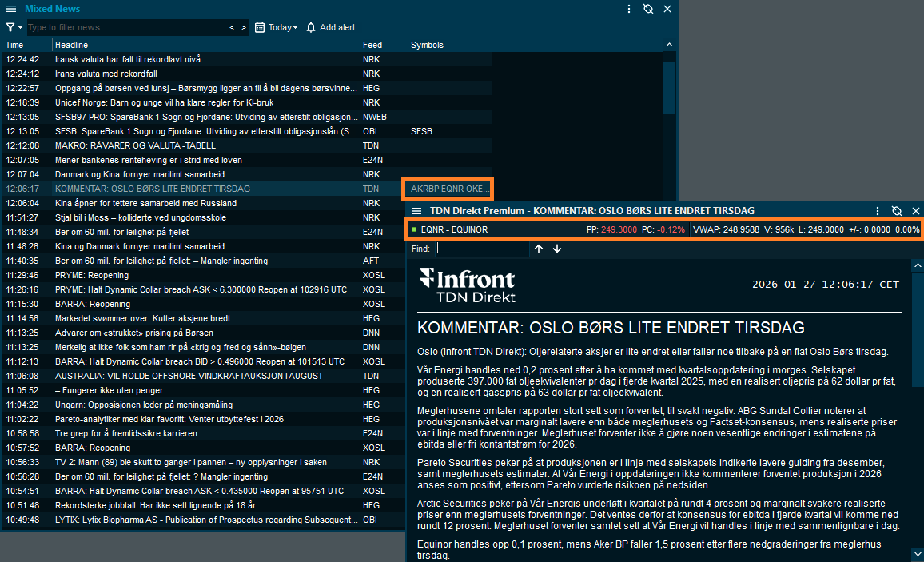
Task: Open the Mixed News hamburger menu
Action: (x=10, y=9)
